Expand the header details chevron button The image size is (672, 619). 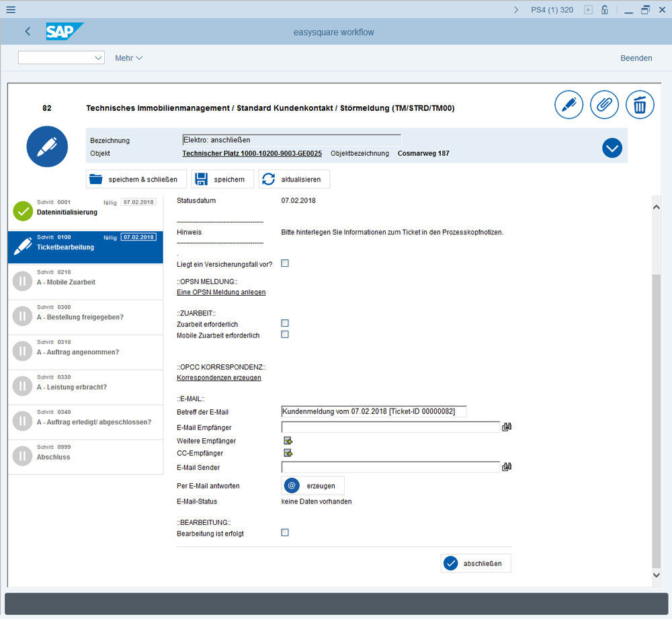pos(612,148)
